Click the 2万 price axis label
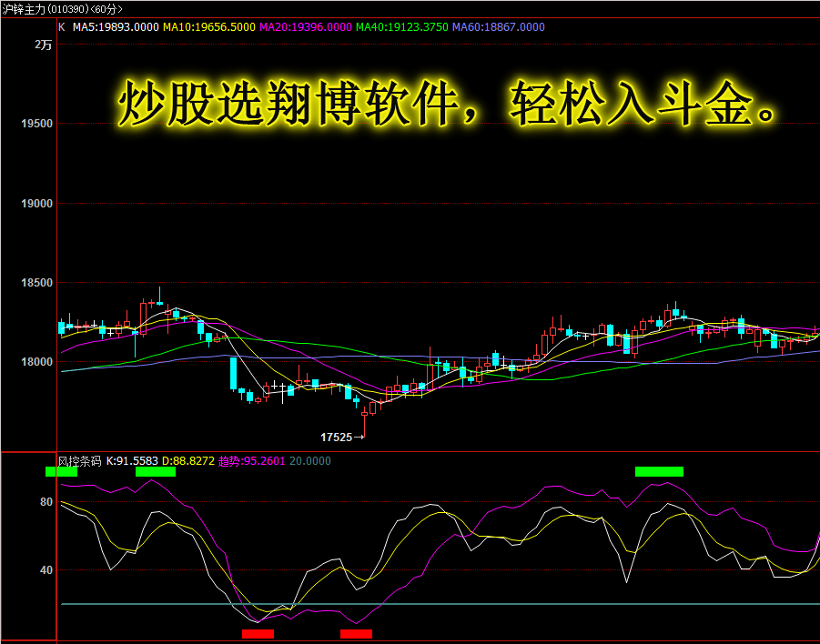 (44, 45)
